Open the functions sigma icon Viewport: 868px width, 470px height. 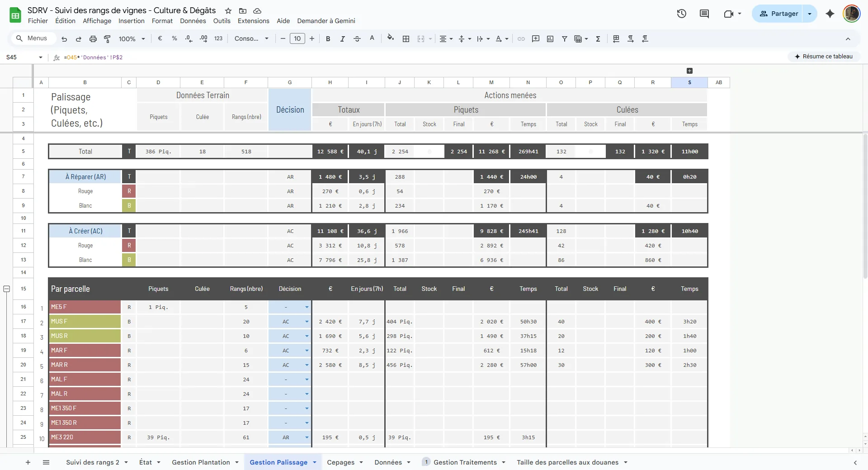pyautogui.click(x=598, y=39)
